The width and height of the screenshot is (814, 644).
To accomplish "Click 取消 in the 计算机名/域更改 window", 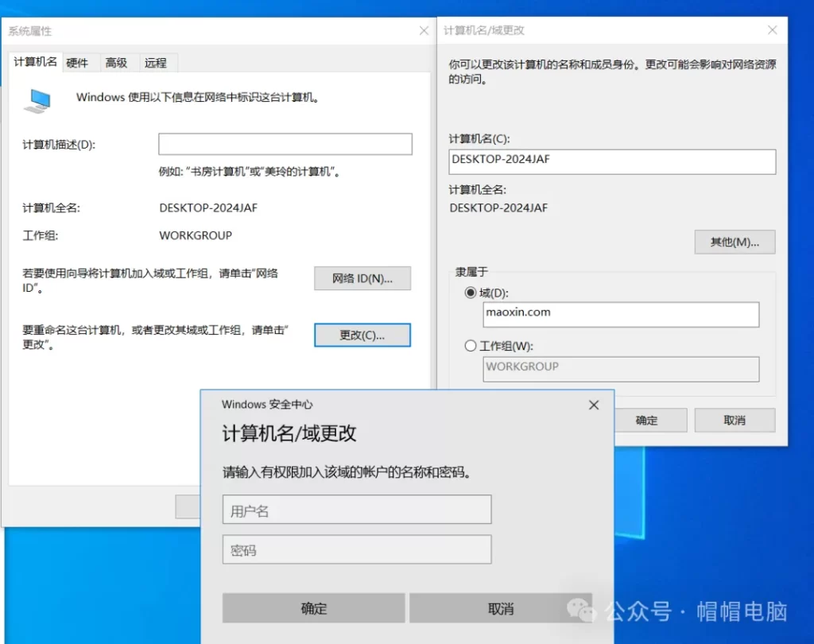I will coord(735,420).
